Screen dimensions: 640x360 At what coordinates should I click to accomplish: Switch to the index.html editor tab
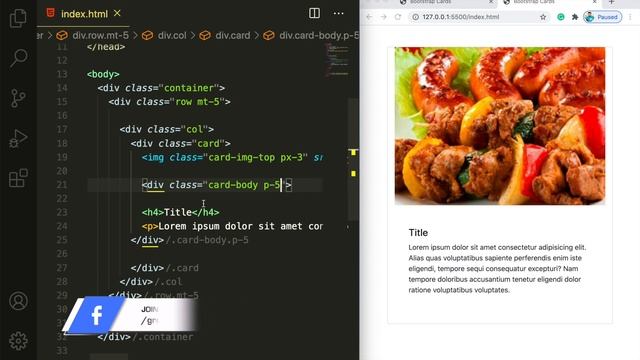84,14
